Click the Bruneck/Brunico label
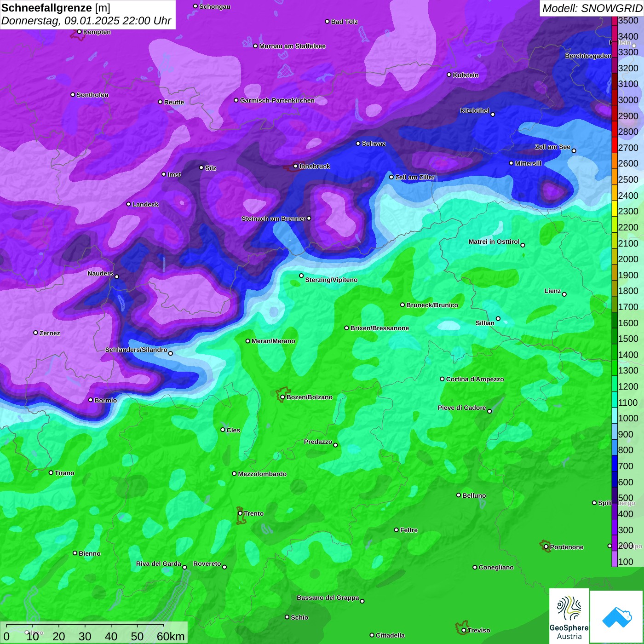644x644 pixels. coord(432,305)
